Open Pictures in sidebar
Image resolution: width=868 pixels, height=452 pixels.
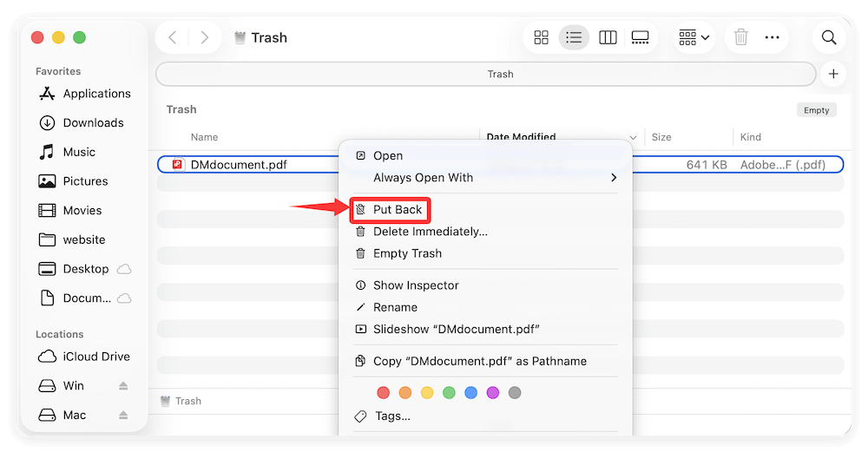[x=73, y=181]
